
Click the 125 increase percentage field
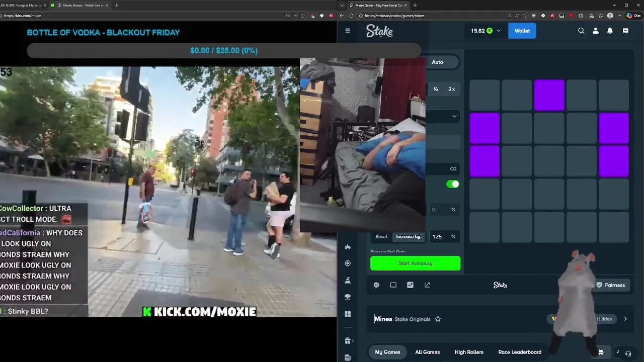[x=445, y=237]
